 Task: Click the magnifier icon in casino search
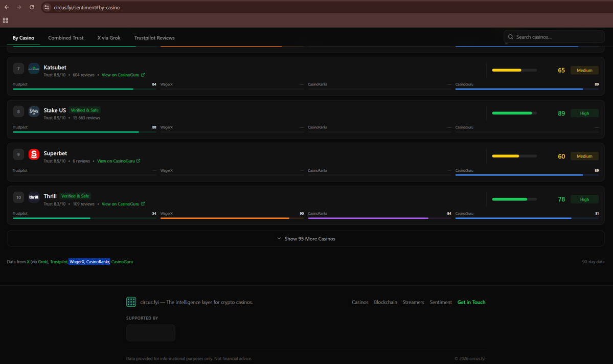click(x=510, y=37)
